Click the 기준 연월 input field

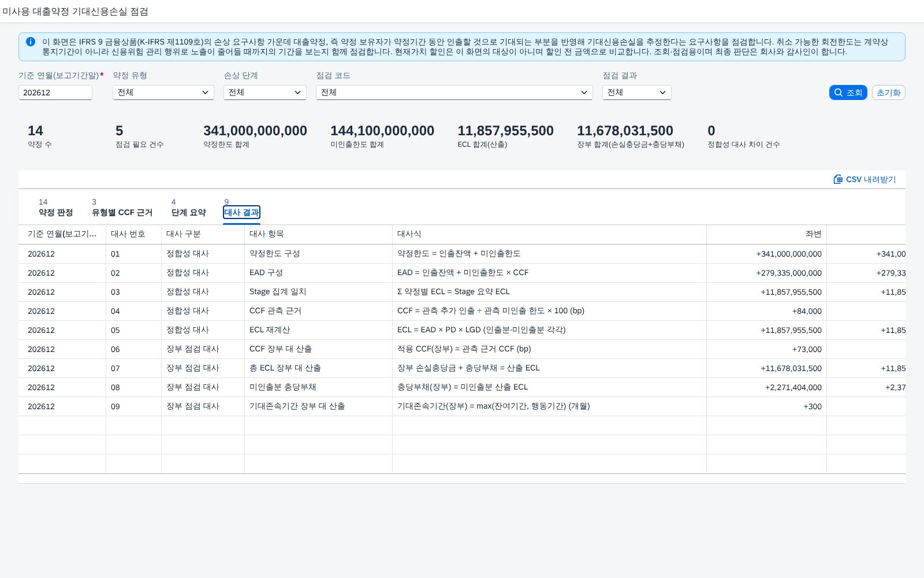click(55, 92)
